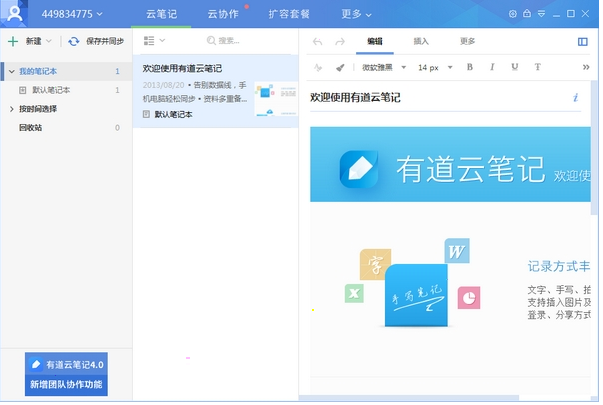
Task: Click the vertical scrollbar of note editor
Action: pos(595,148)
